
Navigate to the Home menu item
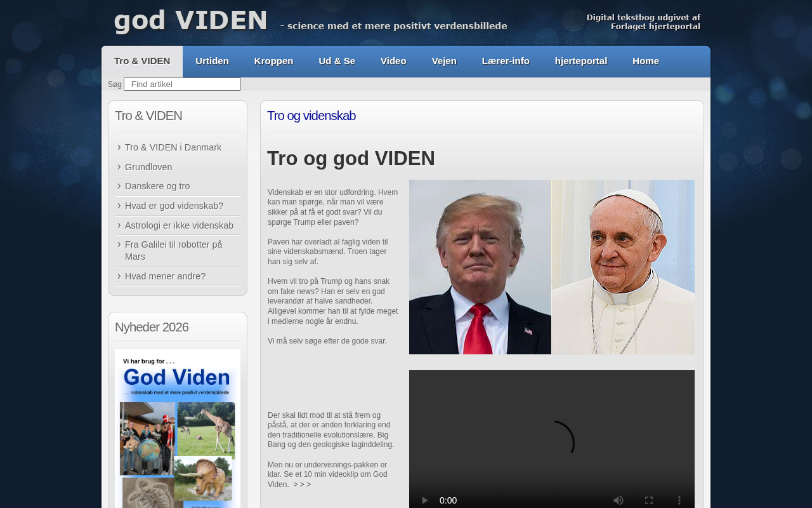pos(646,62)
